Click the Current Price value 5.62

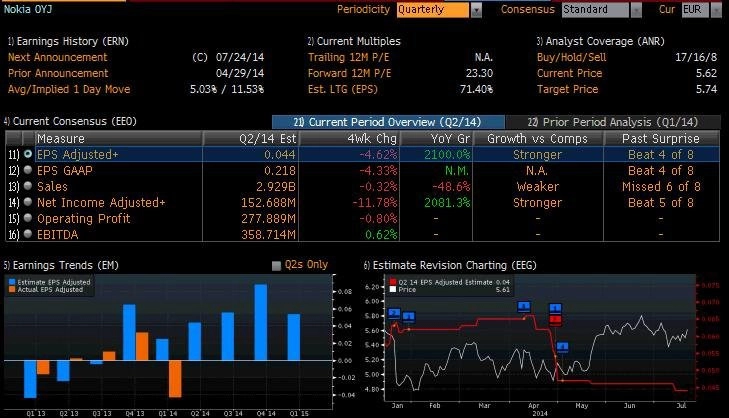(706, 73)
